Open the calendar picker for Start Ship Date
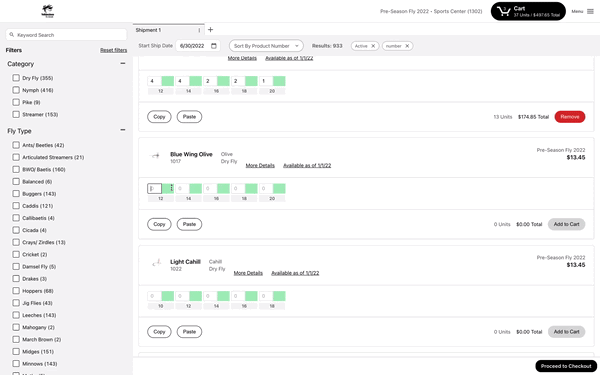600x375 pixels. [214, 46]
